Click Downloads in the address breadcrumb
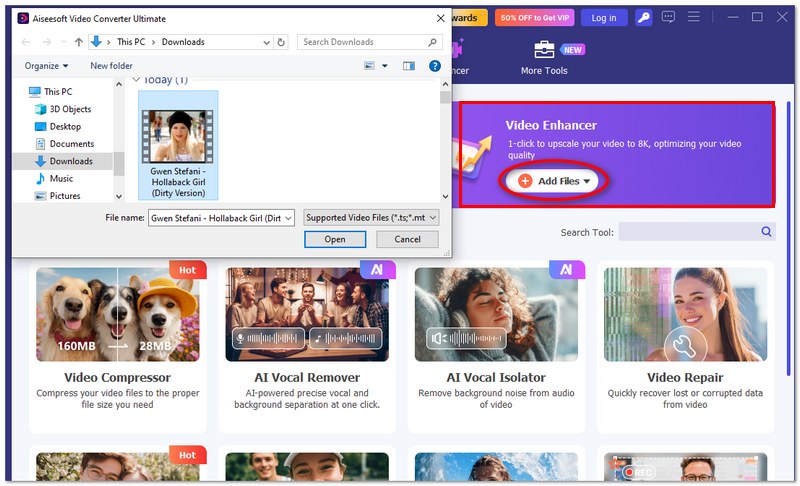Screen dimensions: 800x486 click(183, 42)
